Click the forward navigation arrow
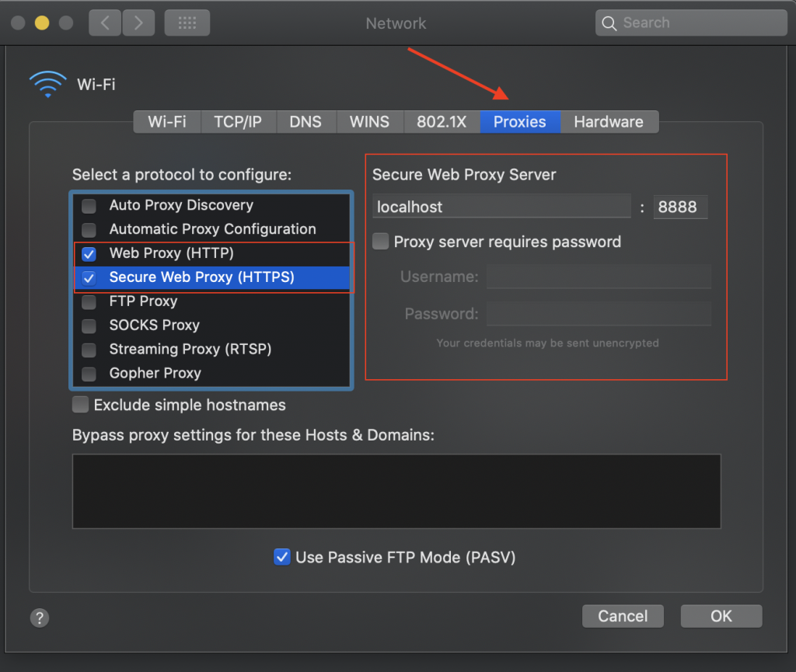This screenshot has height=672, width=796. coord(138,23)
